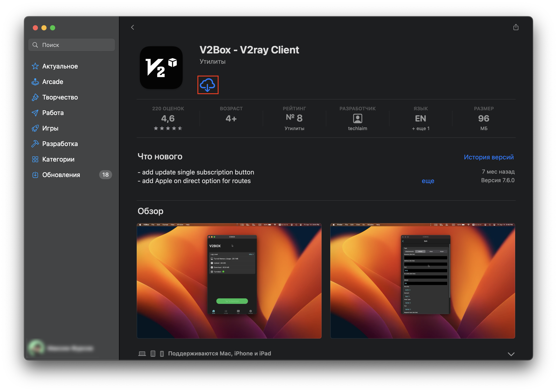The width and height of the screenshot is (557, 392).
Task: Click the Обзор heading
Action: 150,211
